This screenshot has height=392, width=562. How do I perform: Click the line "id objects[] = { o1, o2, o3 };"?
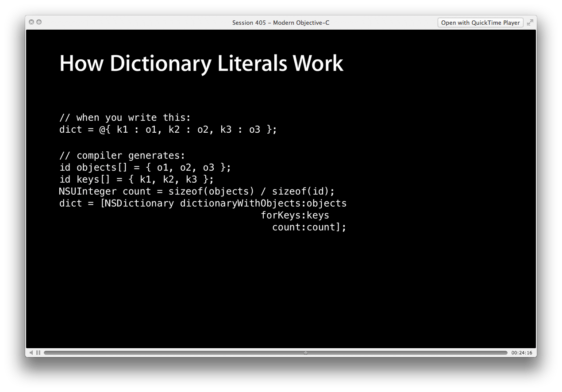[x=145, y=168]
